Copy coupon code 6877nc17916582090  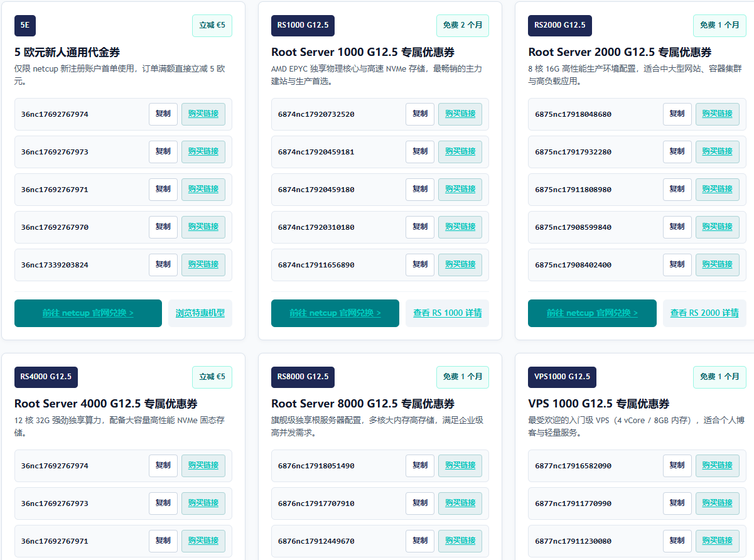tap(677, 466)
